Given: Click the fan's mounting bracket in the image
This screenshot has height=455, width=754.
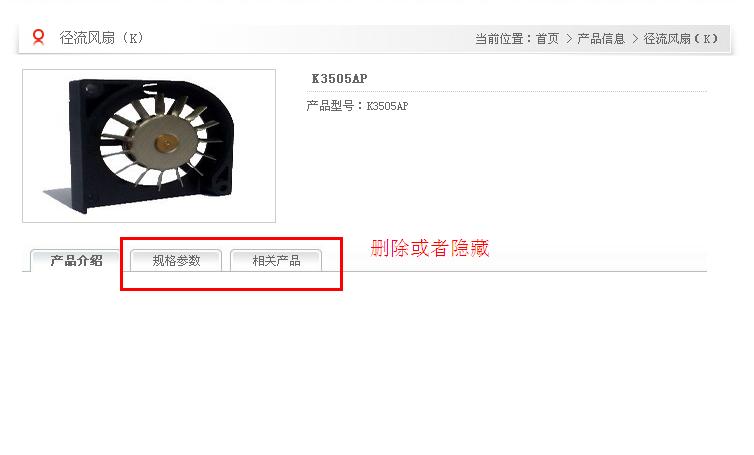Looking at the screenshot, I should coord(222,179).
